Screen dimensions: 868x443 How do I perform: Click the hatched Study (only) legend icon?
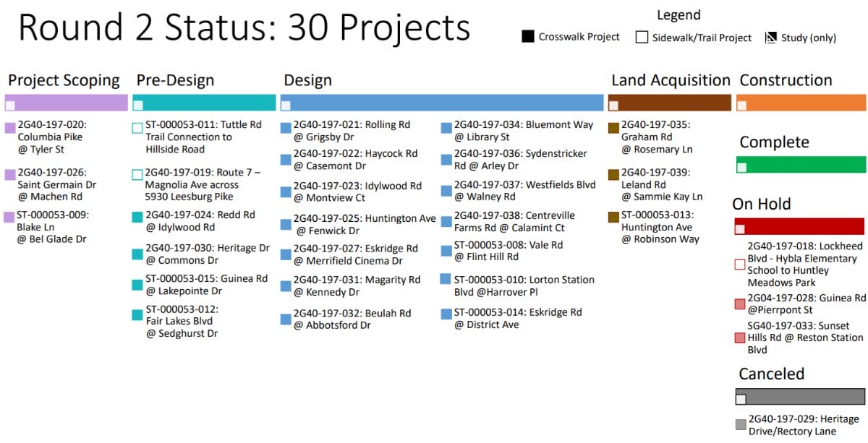(x=770, y=38)
